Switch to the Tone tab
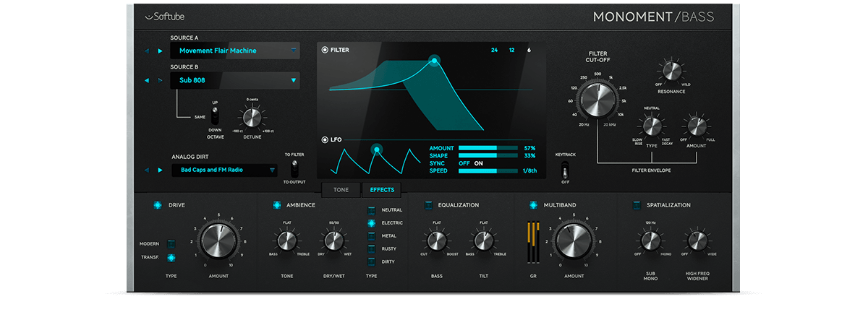The height and width of the screenshot is (312, 868). pyautogui.click(x=341, y=190)
